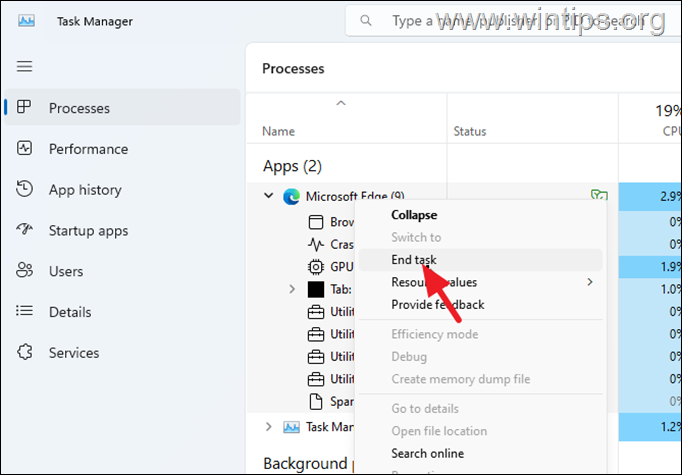Click the black Tab process thumbnail icon
The width and height of the screenshot is (682, 475).
point(316,289)
